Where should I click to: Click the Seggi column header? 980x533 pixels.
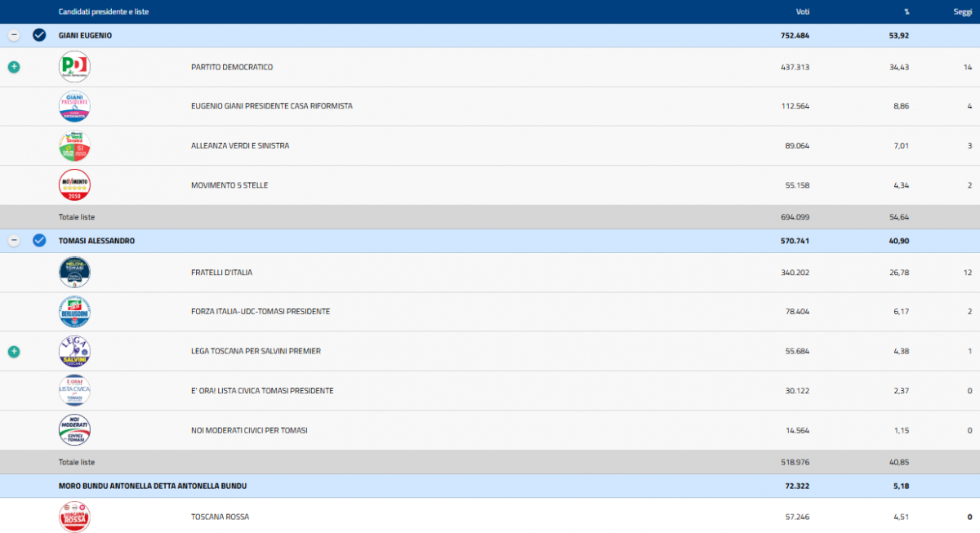[x=963, y=11]
